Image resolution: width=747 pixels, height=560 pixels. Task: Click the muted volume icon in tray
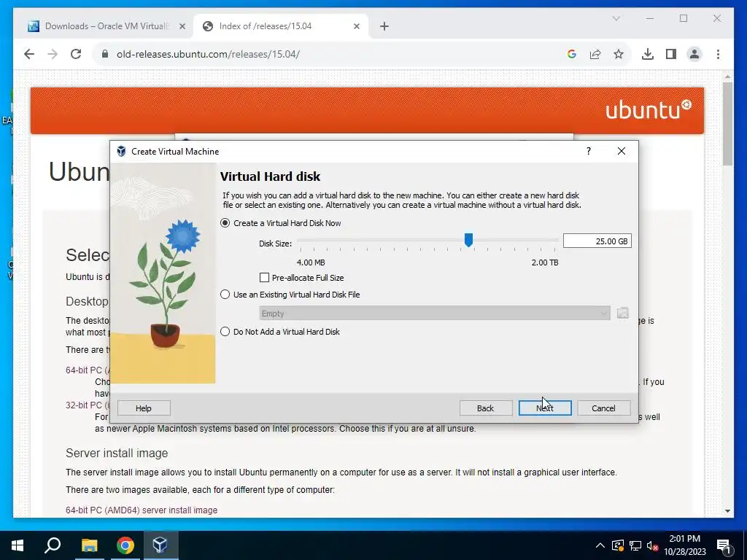click(653, 545)
